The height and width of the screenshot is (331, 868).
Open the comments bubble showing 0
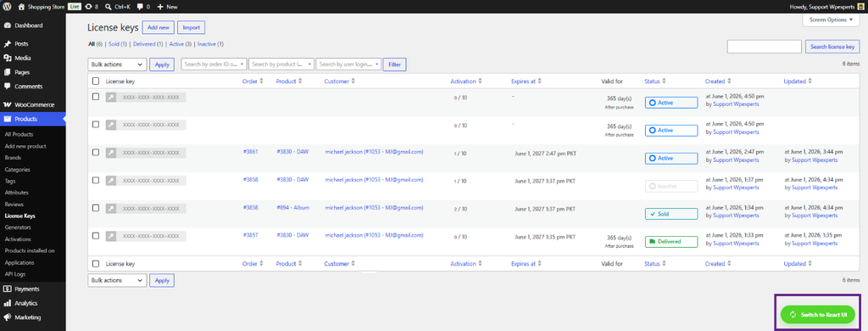point(140,7)
